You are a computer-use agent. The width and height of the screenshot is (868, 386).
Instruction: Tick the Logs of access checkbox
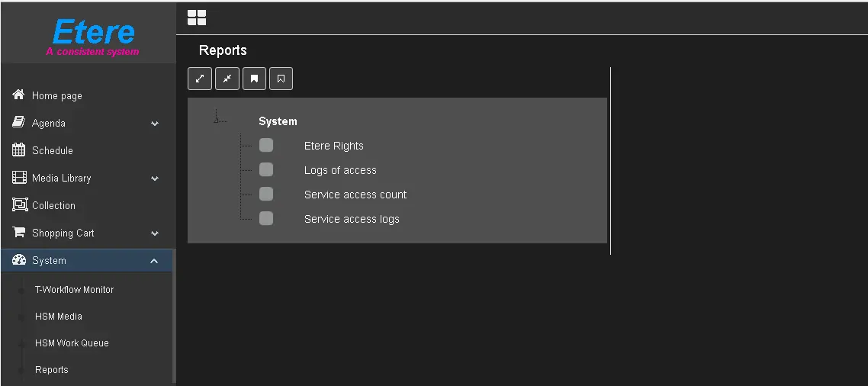[266, 170]
